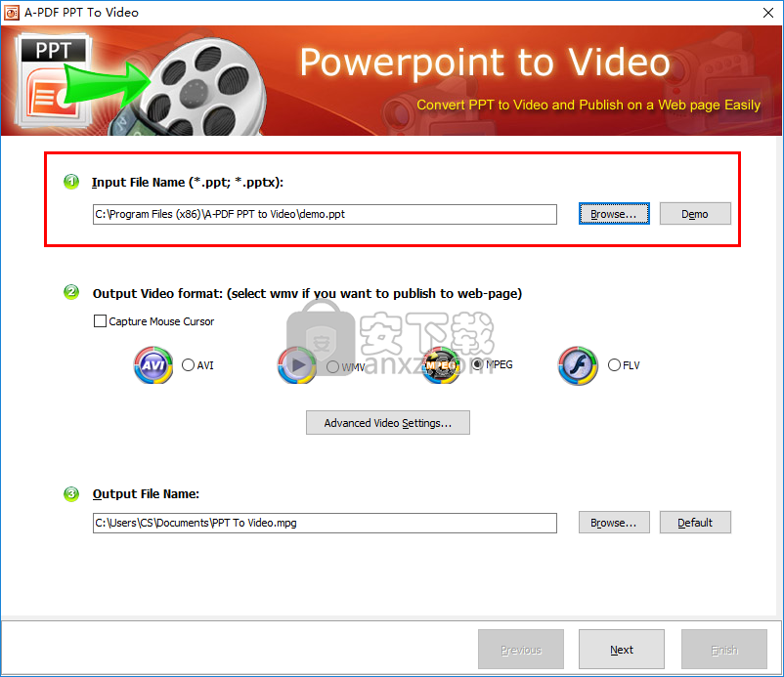Click the FLV Flash format icon
Image resolution: width=784 pixels, height=677 pixels.
[578, 365]
